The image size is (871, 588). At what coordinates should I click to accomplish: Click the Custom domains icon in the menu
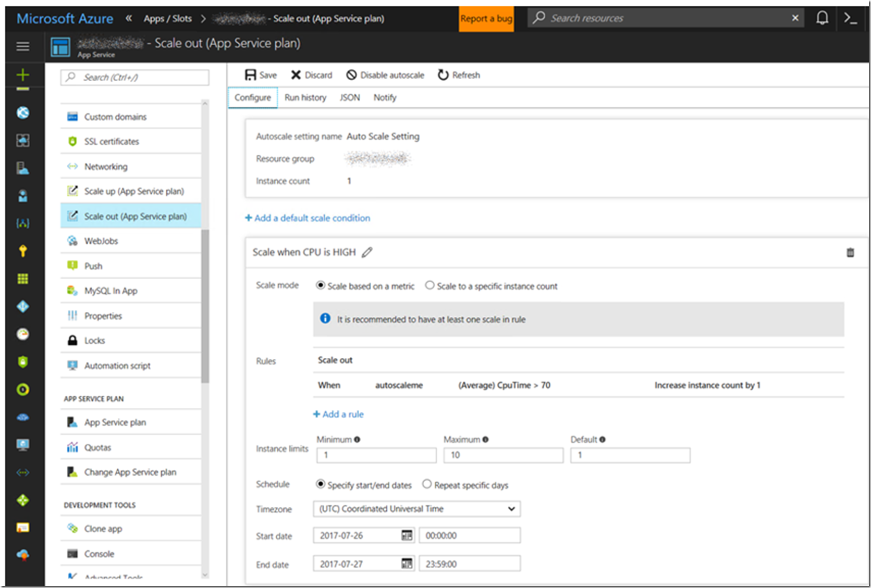coord(72,117)
